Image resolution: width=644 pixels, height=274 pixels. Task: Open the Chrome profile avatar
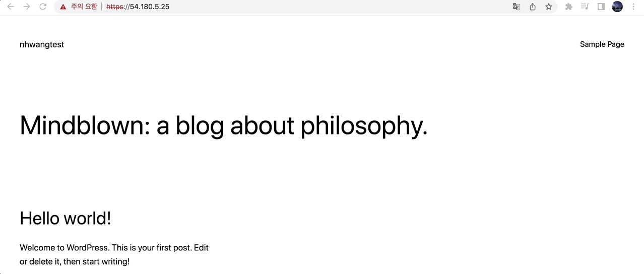coord(617,7)
